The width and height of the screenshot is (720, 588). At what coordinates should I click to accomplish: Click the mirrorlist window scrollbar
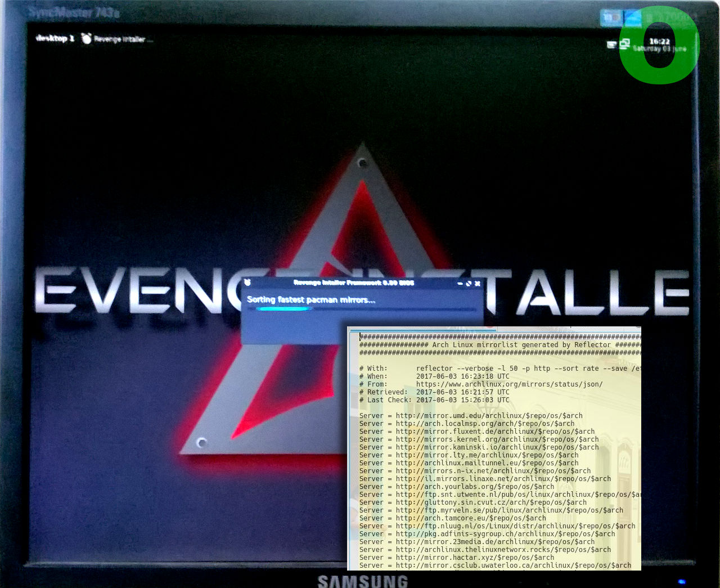coord(352,450)
